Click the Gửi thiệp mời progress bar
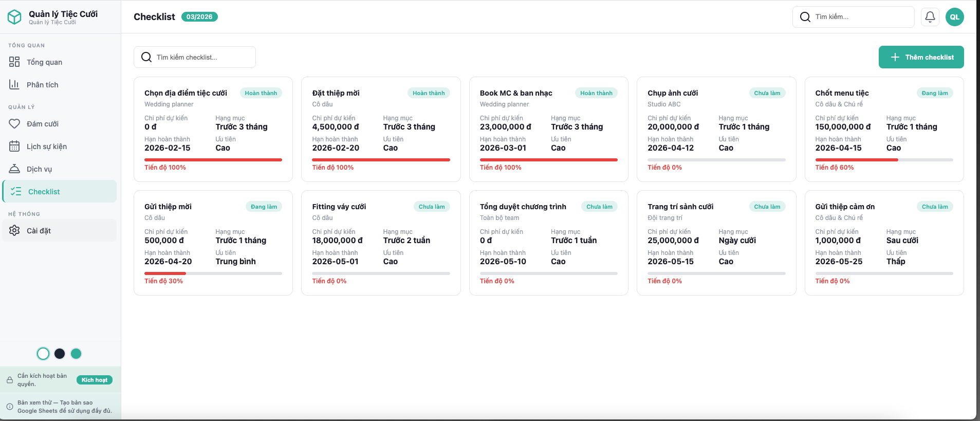 point(213,273)
